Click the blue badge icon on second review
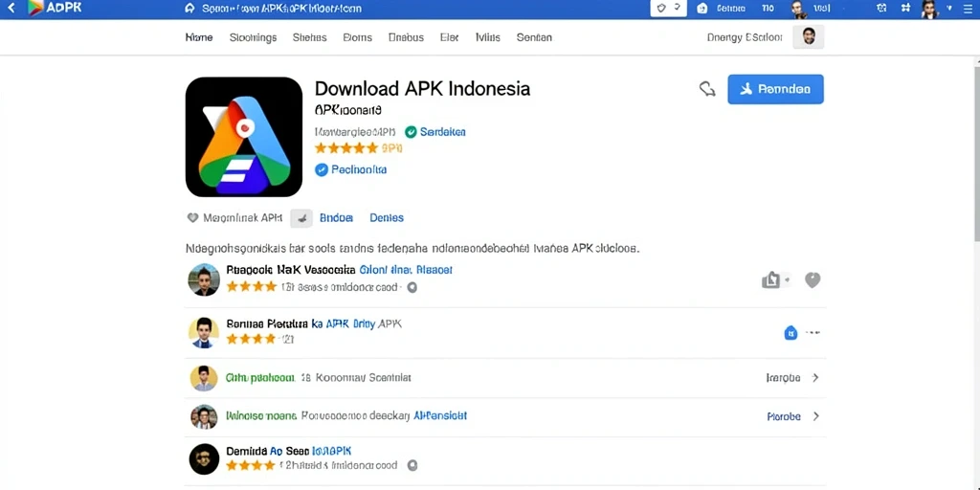 tap(791, 333)
